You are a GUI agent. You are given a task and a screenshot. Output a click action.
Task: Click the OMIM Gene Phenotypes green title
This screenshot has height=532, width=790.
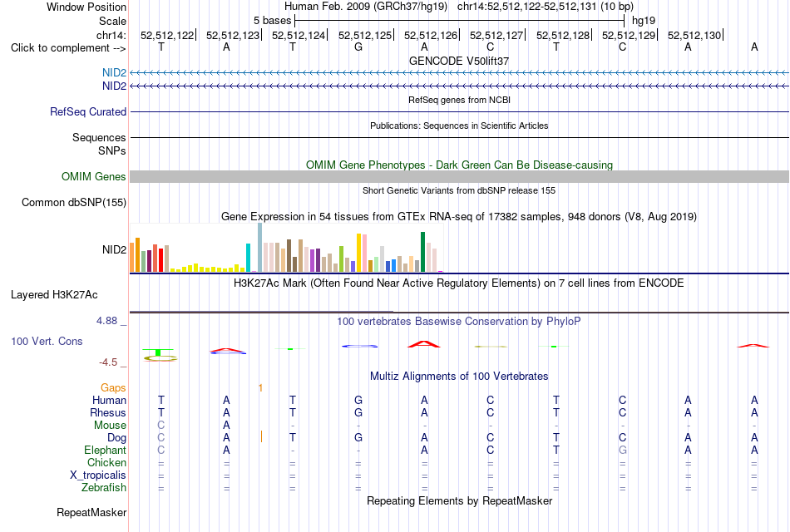[460, 165]
